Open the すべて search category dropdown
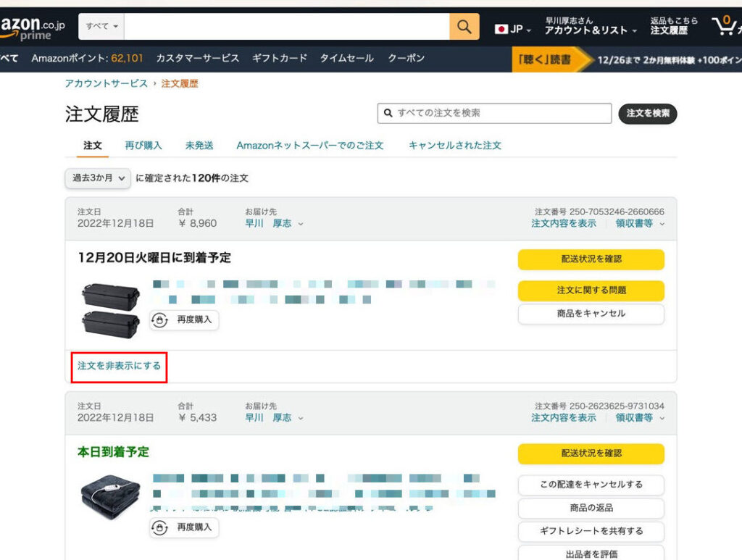The height and width of the screenshot is (560, 742). [x=101, y=27]
